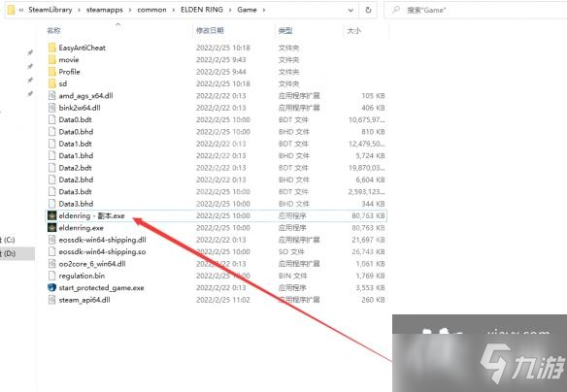Click the 3,553 KB size of start_protected_game.exe
567x392 pixels.
point(370,287)
